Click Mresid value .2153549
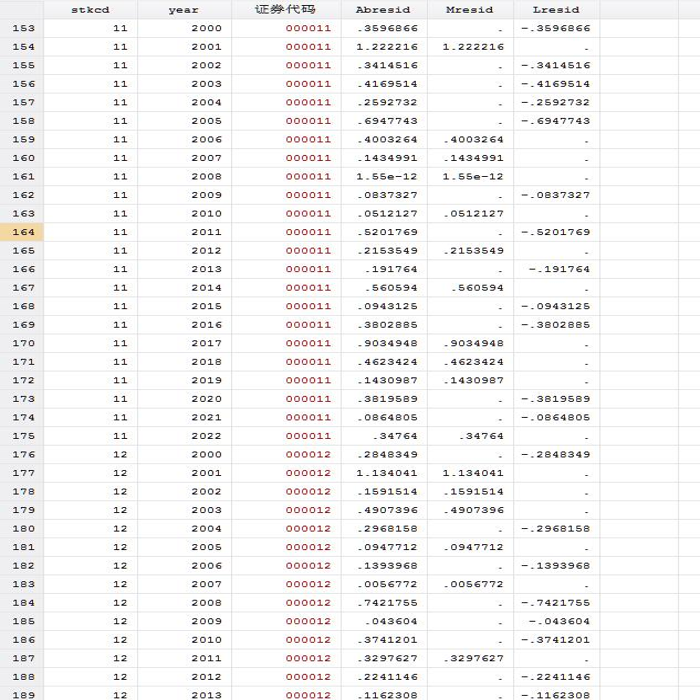700x700 pixels. coord(474,250)
